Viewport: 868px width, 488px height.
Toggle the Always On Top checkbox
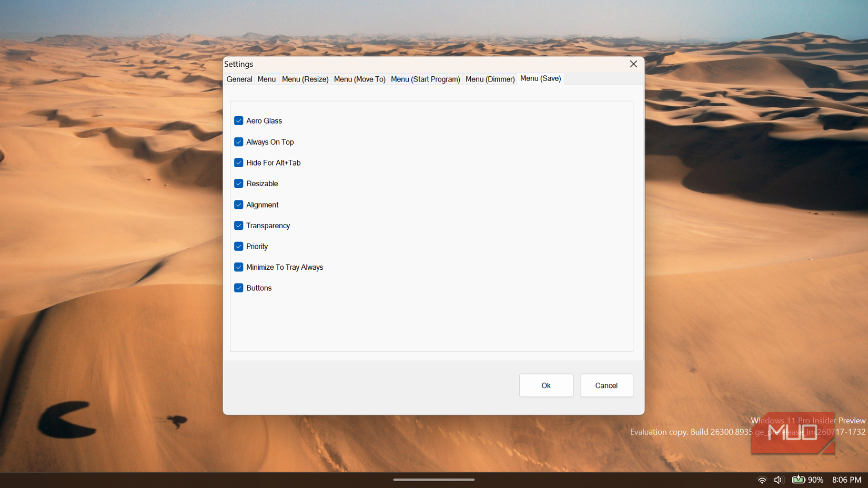[x=239, y=142]
